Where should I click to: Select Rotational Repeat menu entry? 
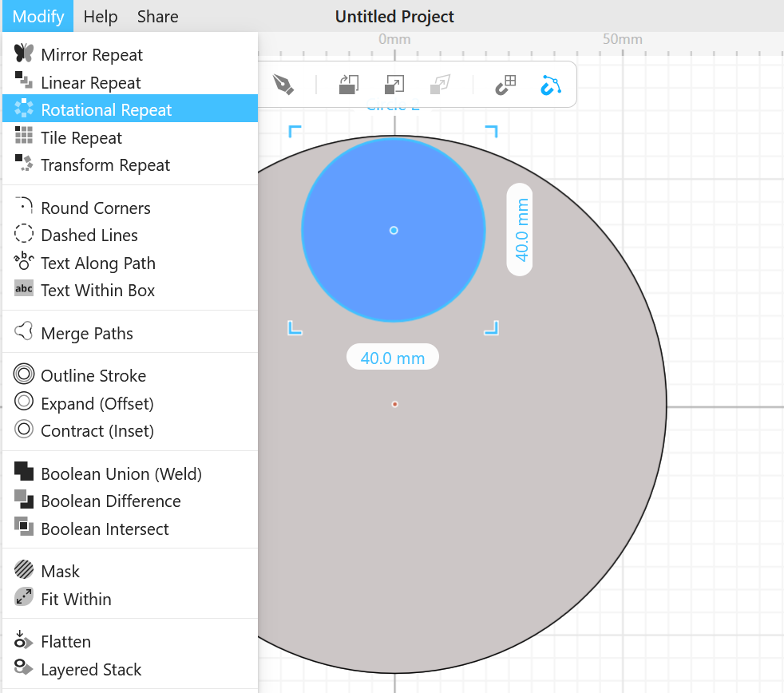tap(106, 110)
